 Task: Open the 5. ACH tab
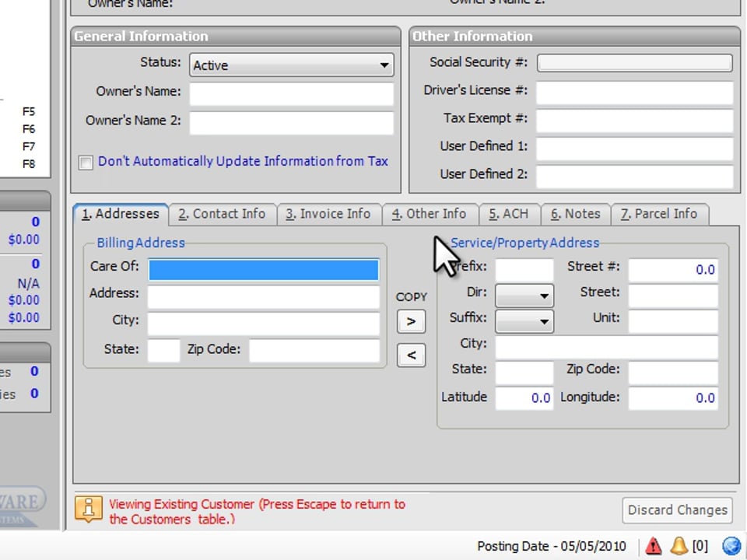click(509, 215)
